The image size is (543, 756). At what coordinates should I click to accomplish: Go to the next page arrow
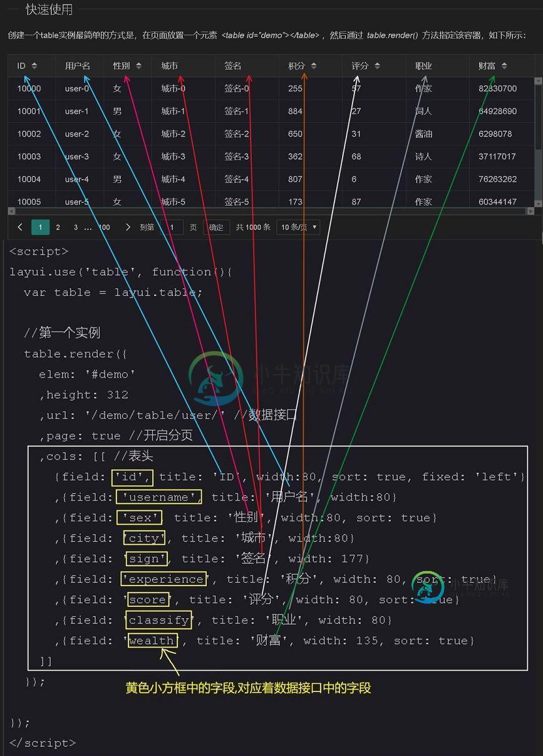(x=128, y=227)
